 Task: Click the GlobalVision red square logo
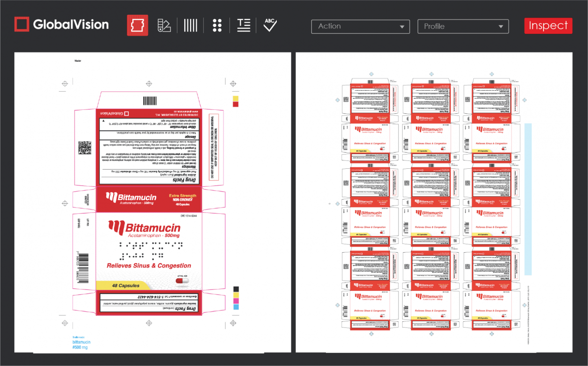21,24
